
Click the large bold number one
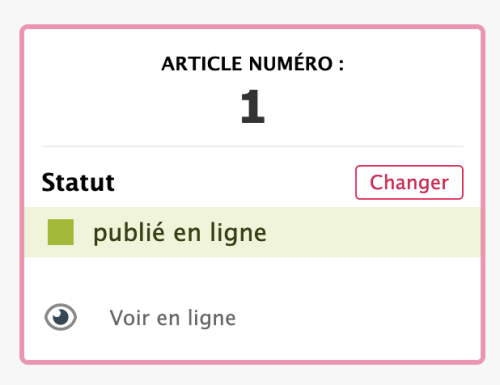(253, 107)
